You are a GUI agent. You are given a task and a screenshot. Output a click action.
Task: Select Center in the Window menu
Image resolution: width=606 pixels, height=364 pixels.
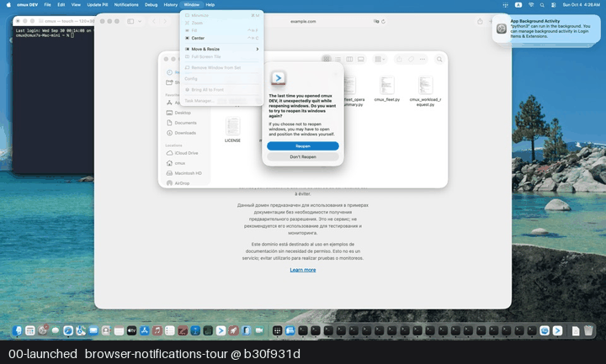coord(222,38)
